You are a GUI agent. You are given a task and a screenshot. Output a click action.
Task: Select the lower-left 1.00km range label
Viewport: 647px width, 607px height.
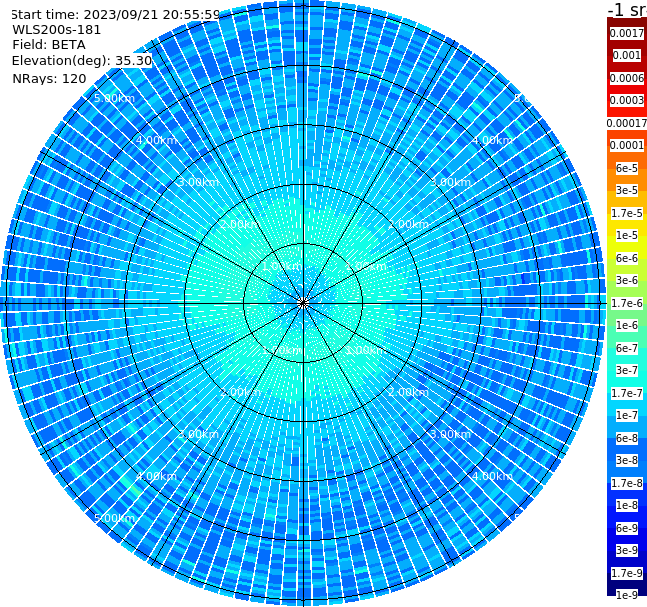point(283,350)
